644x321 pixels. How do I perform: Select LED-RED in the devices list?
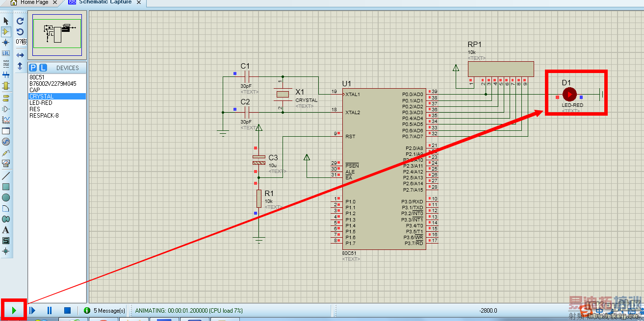(x=41, y=103)
